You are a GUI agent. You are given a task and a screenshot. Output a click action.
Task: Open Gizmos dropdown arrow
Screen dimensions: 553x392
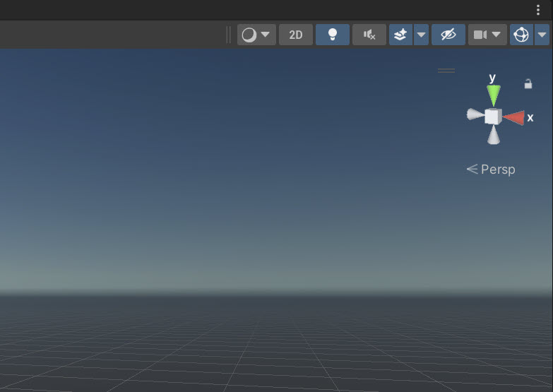(x=542, y=35)
